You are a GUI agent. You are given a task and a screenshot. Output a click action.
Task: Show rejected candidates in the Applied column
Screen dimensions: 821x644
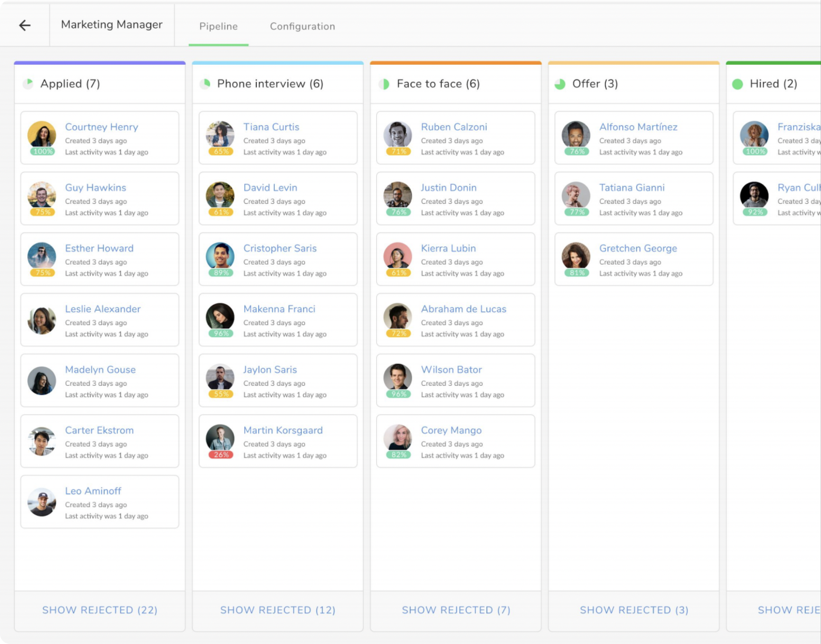click(x=100, y=610)
